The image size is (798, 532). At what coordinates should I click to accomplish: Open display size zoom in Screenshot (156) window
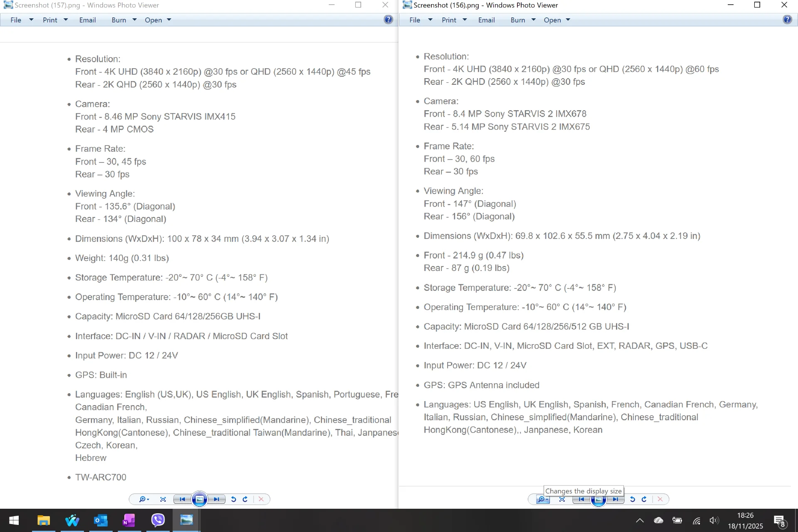pyautogui.click(x=543, y=499)
